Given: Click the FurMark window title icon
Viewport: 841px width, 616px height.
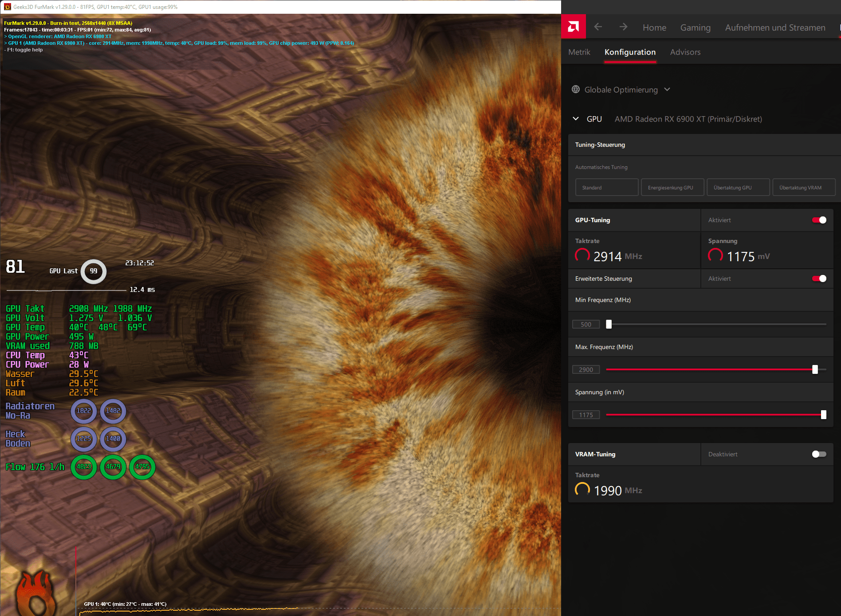Looking at the screenshot, I should tap(8, 7).
